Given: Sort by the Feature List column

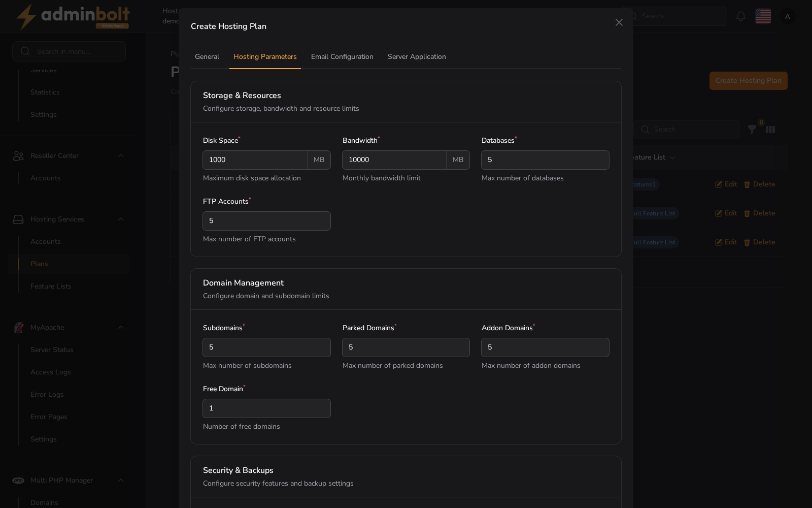Looking at the screenshot, I should (654, 157).
